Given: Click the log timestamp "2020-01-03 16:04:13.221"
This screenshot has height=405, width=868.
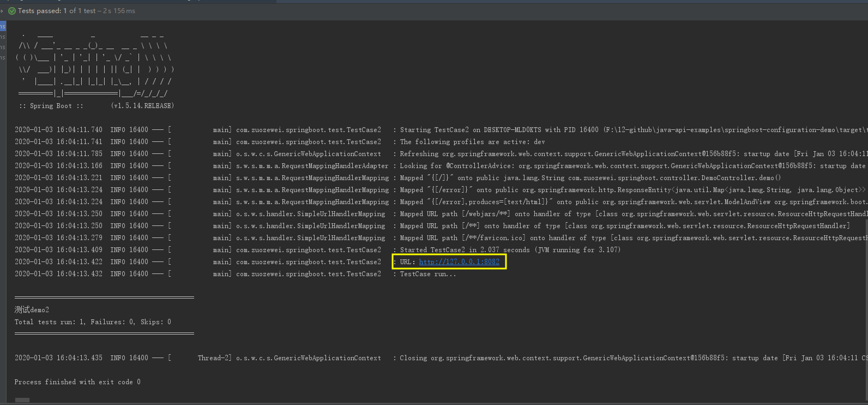Looking at the screenshot, I should pyautogui.click(x=58, y=178).
